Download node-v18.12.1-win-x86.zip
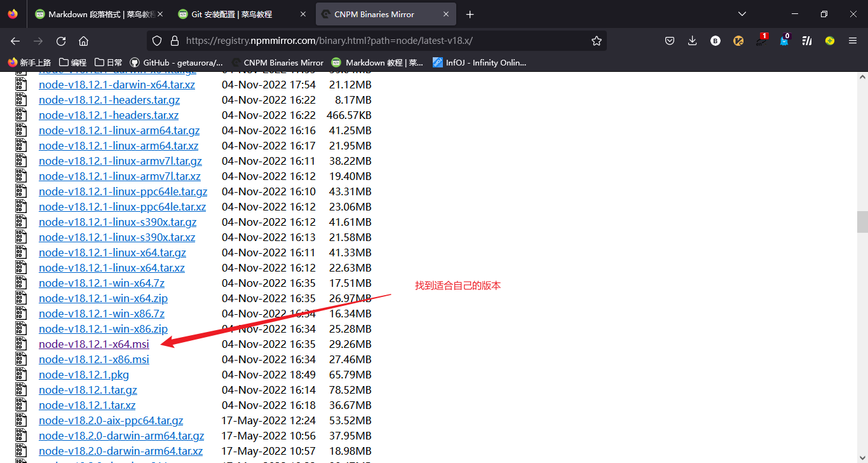The height and width of the screenshot is (463, 868). tap(104, 329)
